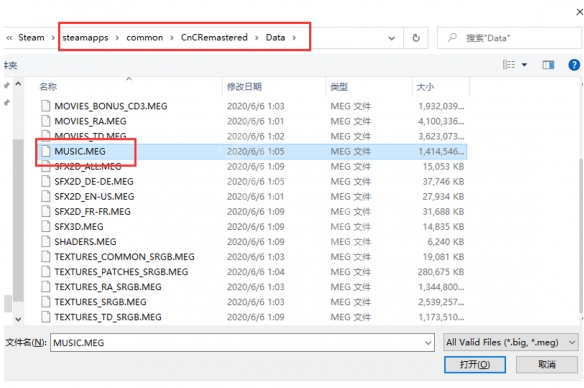
Task: Click file icon of TEXTURES_TD_SRGB.MEG
Action: [45, 317]
